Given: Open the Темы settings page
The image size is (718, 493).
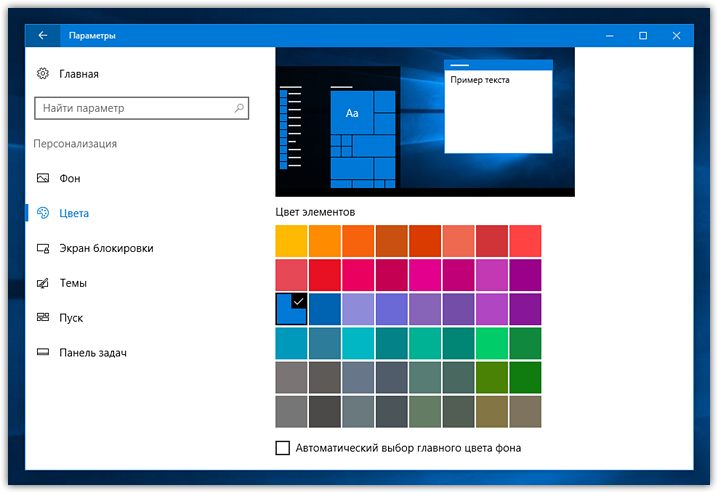Looking at the screenshot, I should [x=73, y=283].
